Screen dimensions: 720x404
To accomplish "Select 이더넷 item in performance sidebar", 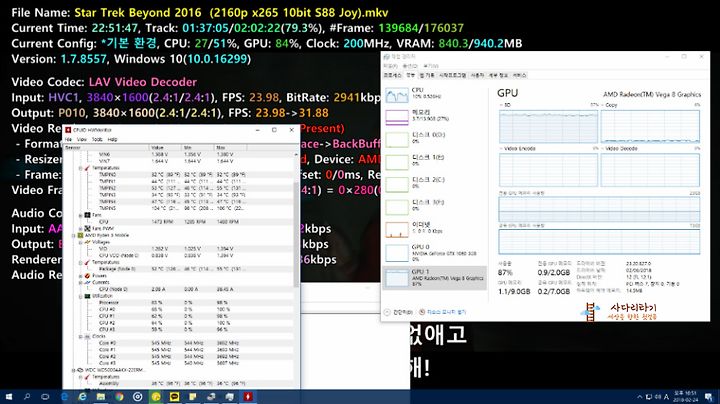I will click(434, 228).
